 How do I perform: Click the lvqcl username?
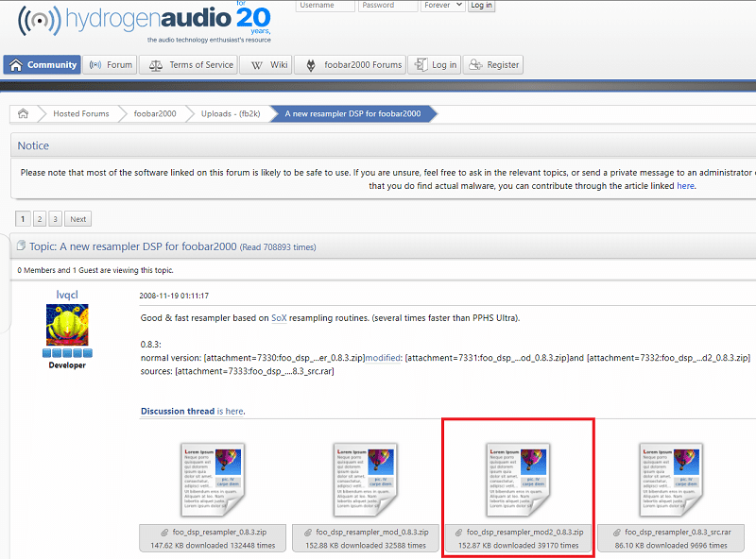(x=66, y=296)
